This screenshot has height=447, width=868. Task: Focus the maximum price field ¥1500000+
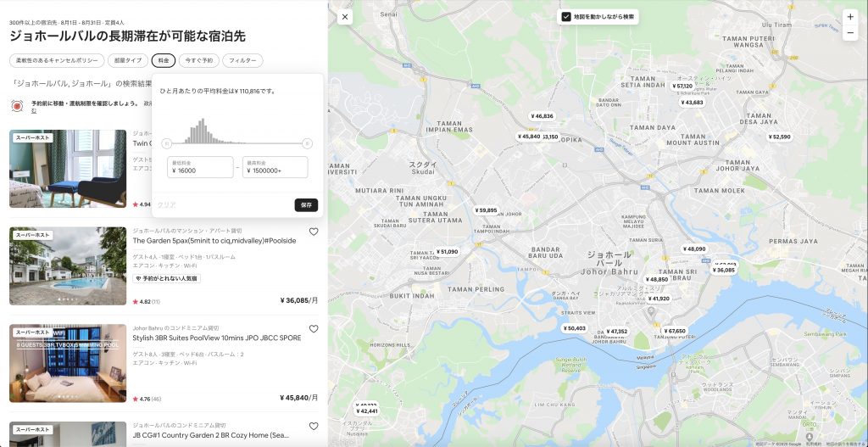(275, 167)
